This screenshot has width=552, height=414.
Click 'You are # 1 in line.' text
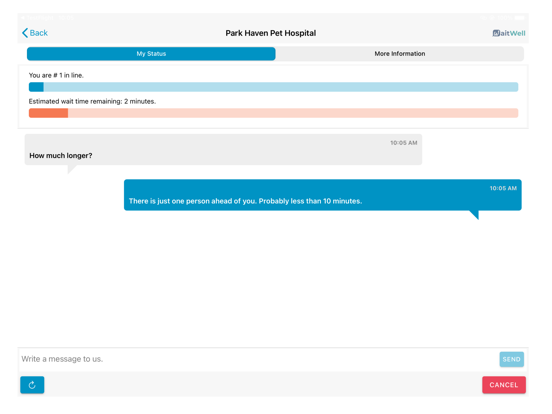(x=56, y=75)
